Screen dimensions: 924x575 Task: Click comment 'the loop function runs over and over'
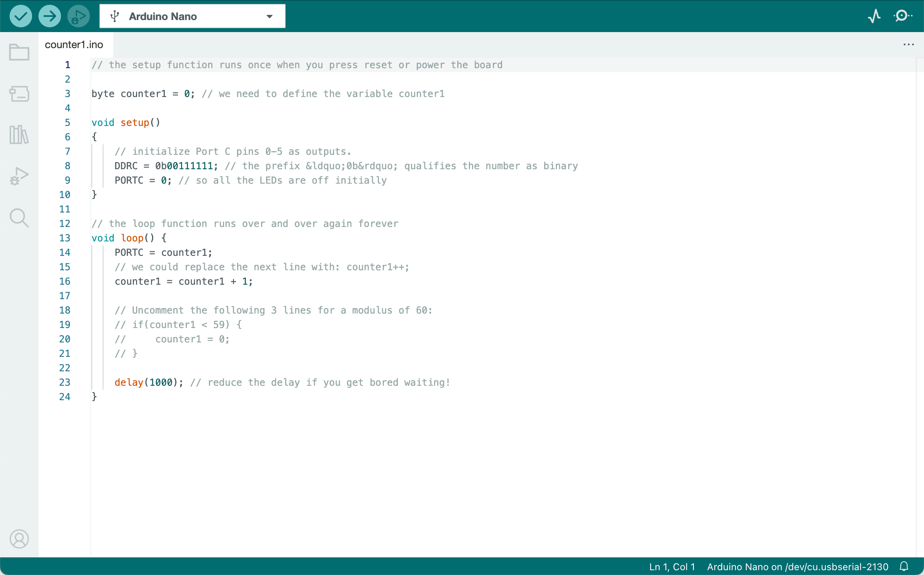pos(245,224)
